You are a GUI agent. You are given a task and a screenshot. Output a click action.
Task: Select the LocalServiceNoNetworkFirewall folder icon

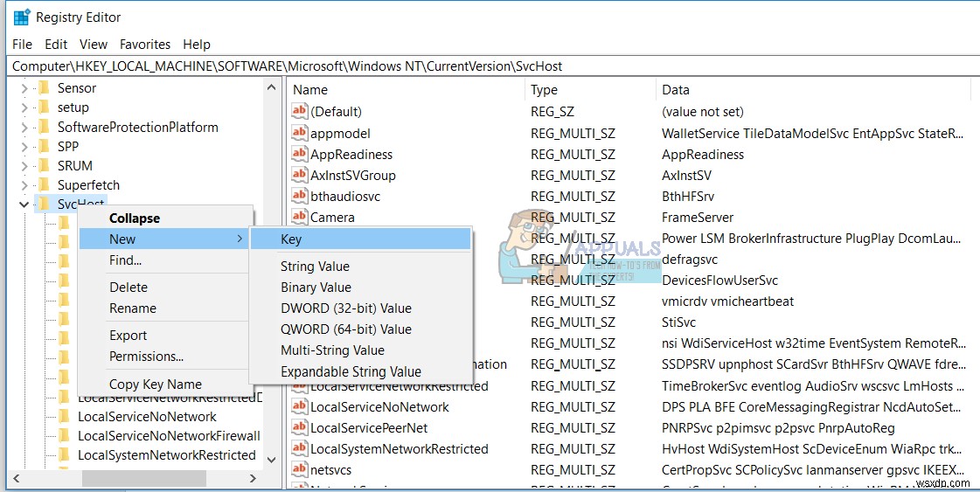point(64,436)
